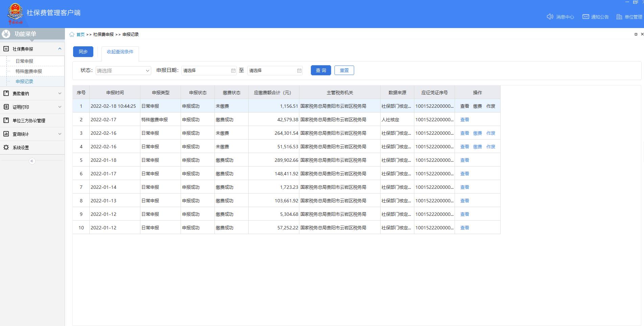
Task: Click 查看 for 2022-01-14 row
Action: pyautogui.click(x=465, y=187)
